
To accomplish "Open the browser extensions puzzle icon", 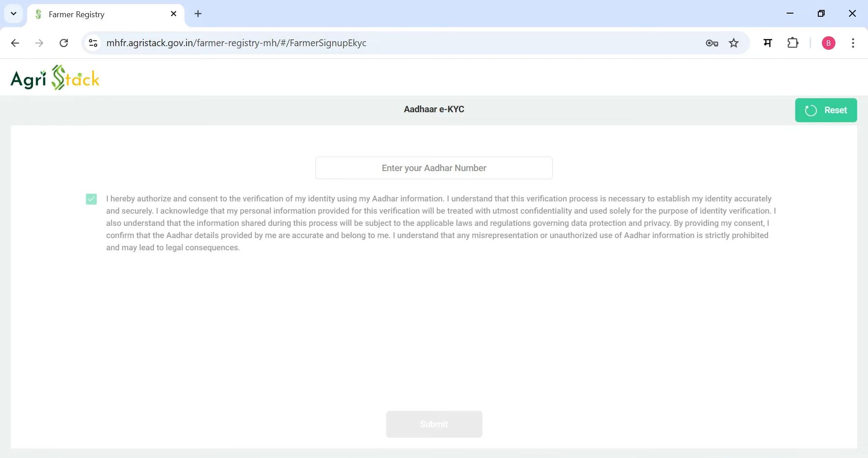I will [793, 43].
